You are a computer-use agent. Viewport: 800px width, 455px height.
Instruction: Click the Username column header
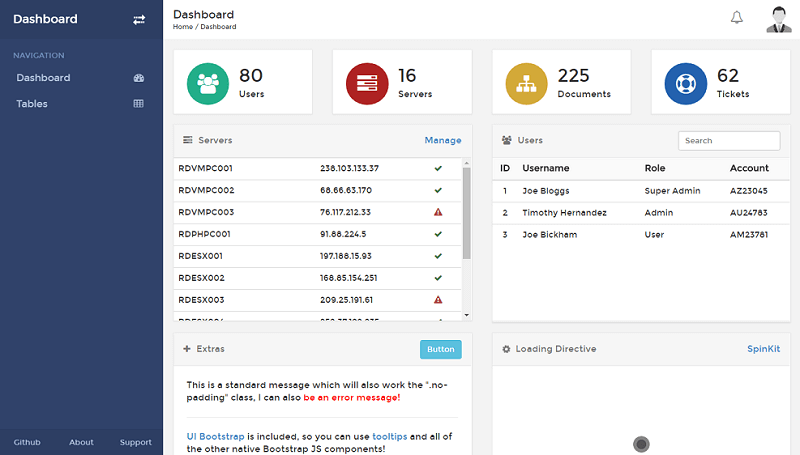pos(545,168)
